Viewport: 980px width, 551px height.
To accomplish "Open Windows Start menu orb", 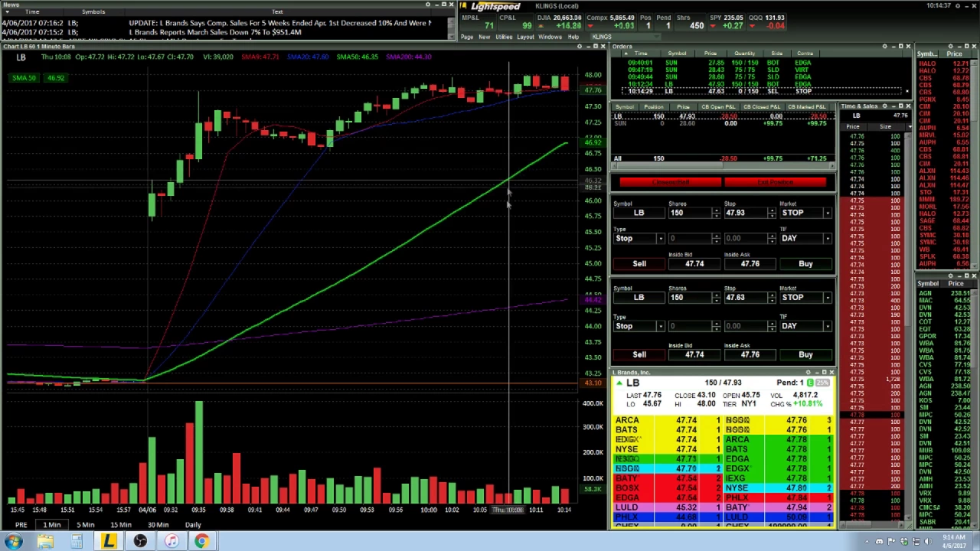I will coord(13,541).
